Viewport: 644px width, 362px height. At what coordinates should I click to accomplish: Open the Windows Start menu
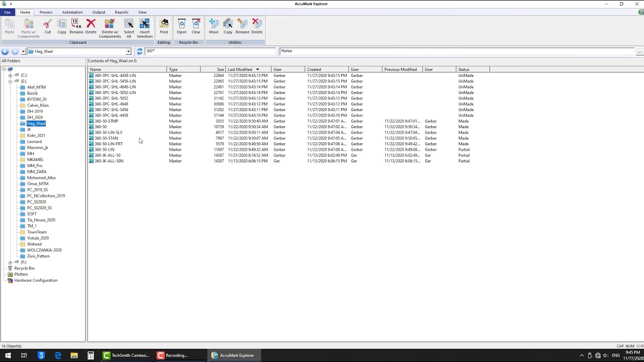[x=8, y=355]
